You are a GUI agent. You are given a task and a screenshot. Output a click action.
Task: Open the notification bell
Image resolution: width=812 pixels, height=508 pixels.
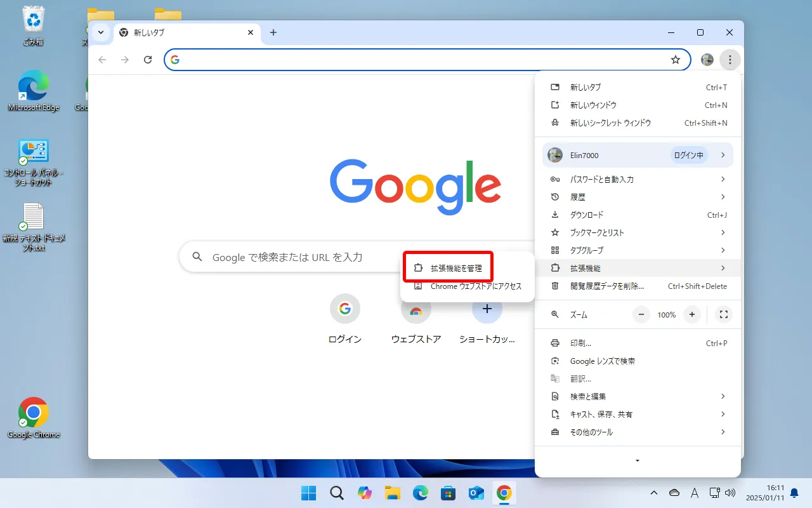(794, 493)
